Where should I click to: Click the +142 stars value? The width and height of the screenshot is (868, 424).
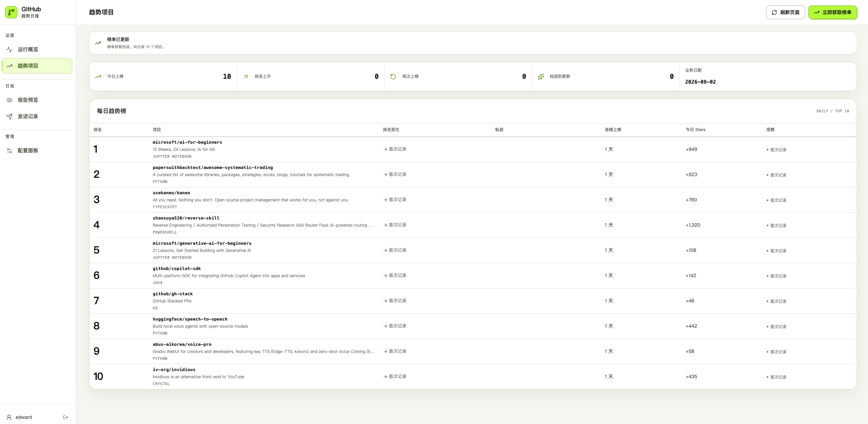click(x=691, y=275)
